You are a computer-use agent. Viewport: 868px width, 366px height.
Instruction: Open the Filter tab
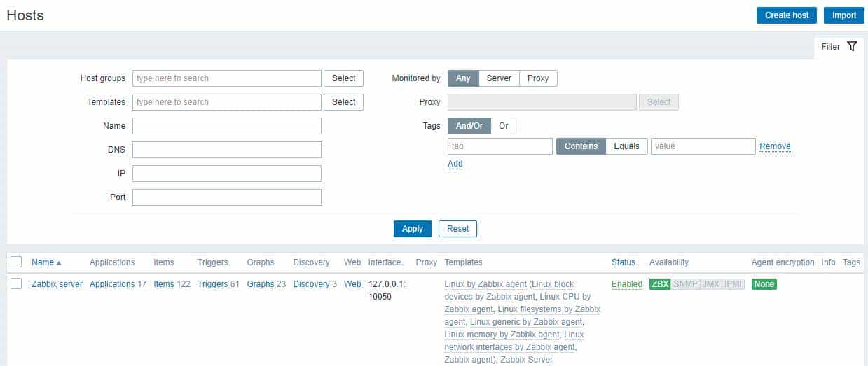tap(839, 47)
